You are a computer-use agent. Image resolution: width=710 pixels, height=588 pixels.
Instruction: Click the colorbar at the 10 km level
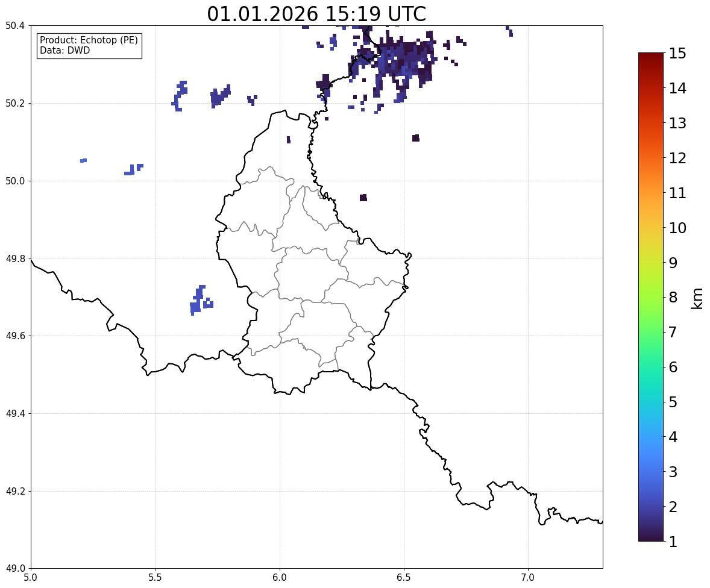651,228
